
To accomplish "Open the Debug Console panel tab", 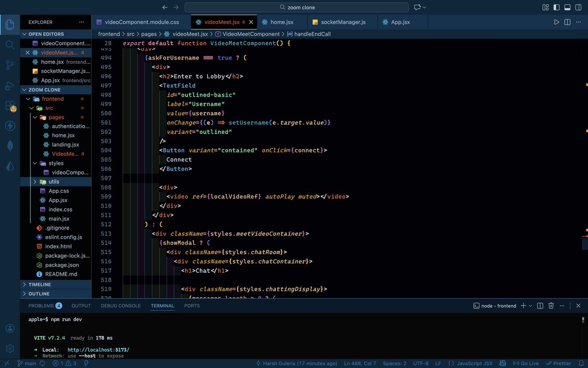I will pyautogui.click(x=121, y=306).
